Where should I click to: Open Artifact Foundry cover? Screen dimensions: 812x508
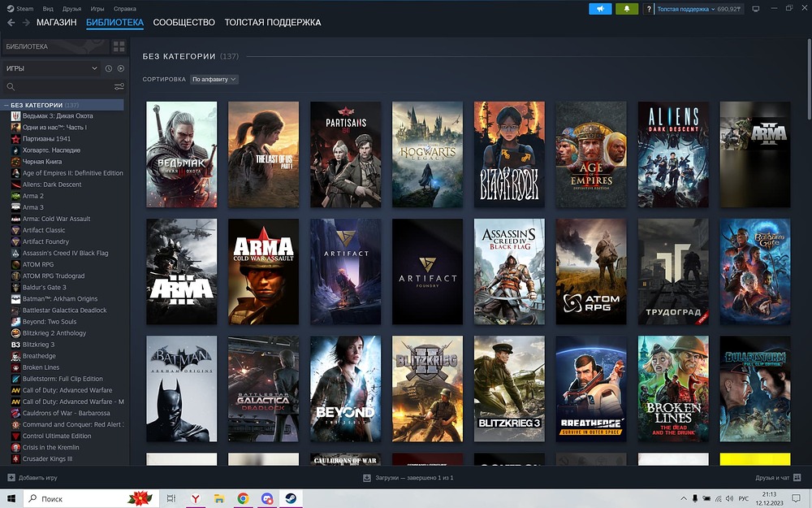[427, 271]
